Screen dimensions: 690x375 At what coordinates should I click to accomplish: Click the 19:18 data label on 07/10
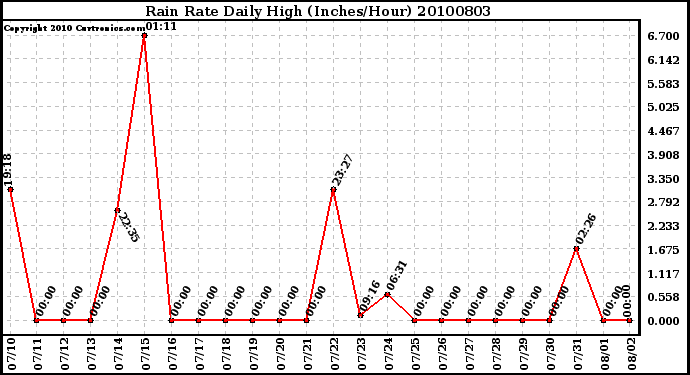pos(8,169)
